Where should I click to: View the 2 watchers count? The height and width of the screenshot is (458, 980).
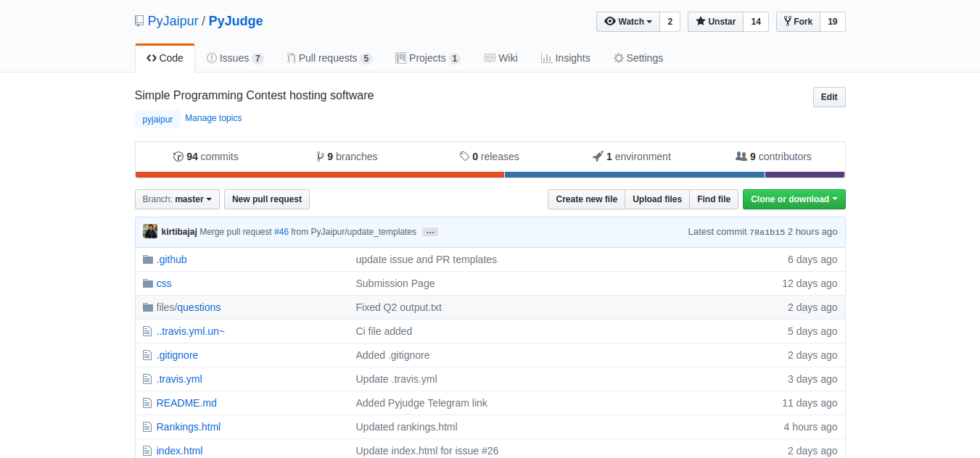[670, 22]
